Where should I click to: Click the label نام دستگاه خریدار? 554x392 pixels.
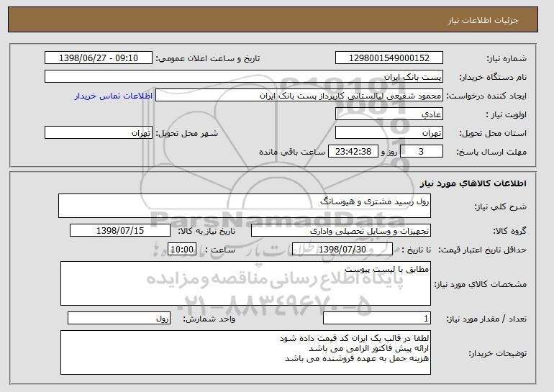coord(493,78)
